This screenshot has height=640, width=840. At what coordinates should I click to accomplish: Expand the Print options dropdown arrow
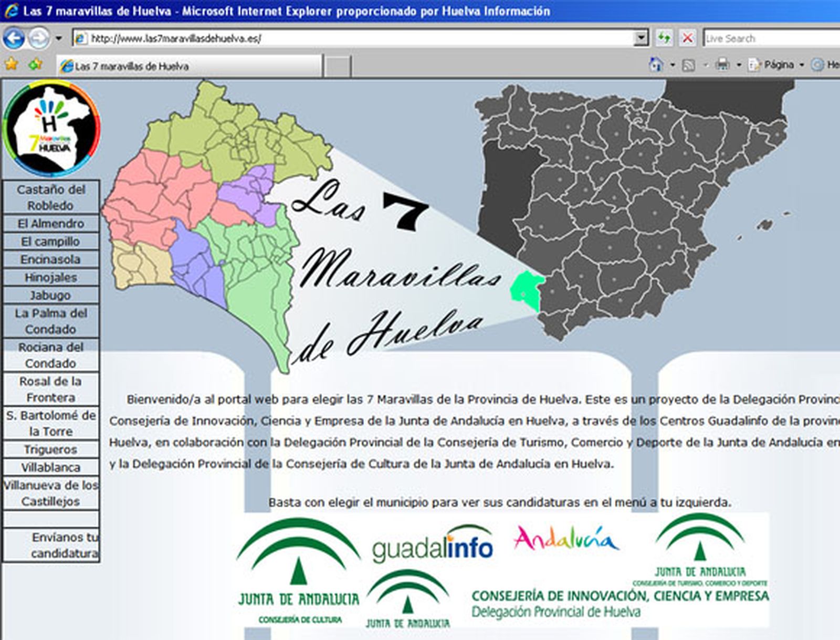pos(739,65)
